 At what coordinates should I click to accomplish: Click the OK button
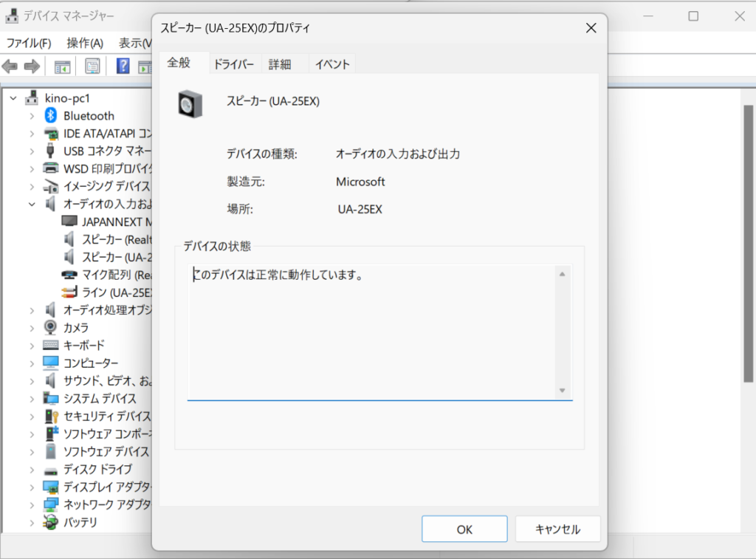[x=464, y=529]
